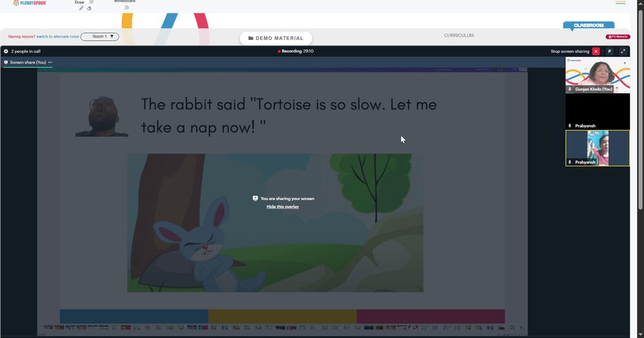Click the 'Having issues?' text

(x=22, y=37)
